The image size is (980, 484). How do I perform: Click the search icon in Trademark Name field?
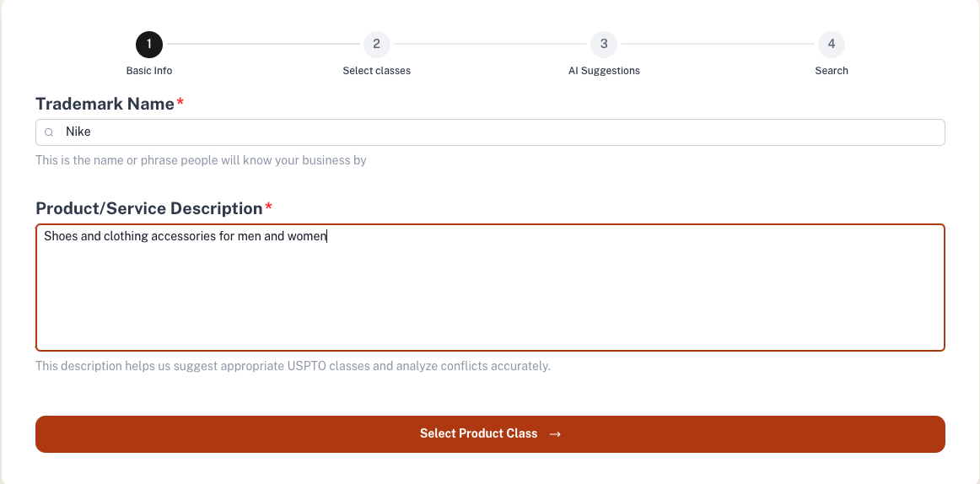point(50,132)
